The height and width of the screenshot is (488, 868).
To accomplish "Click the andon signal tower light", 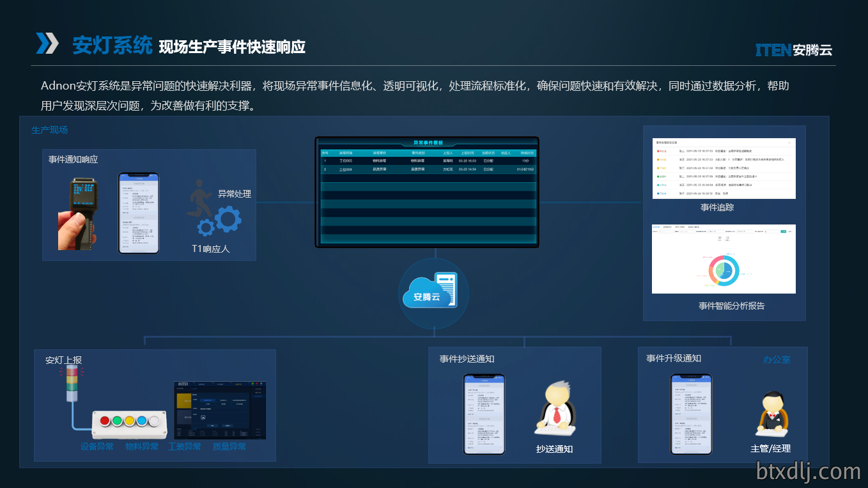I will point(72,384).
